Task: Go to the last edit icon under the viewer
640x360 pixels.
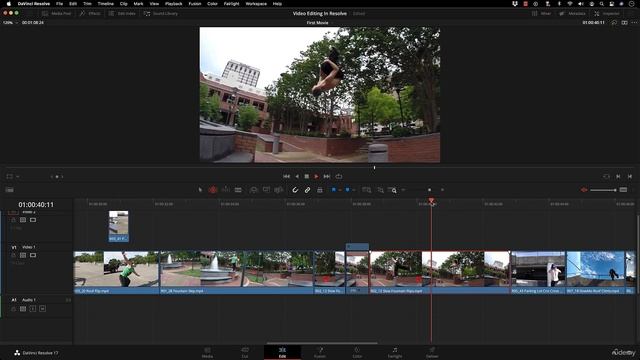Action: (630, 176)
